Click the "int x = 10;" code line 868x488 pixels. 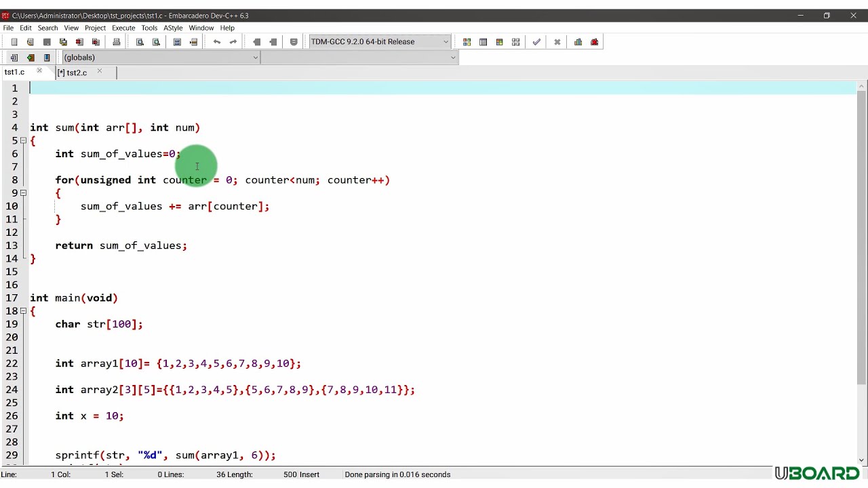(90, 416)
